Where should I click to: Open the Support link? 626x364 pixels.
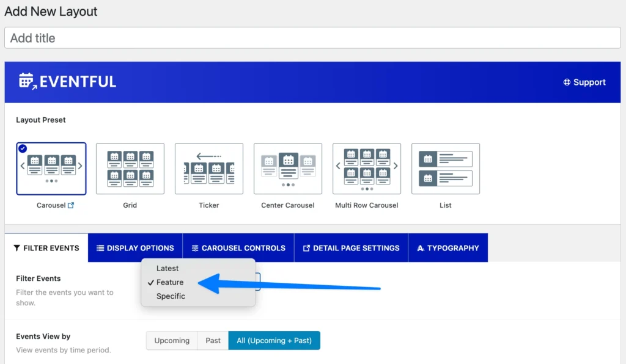(584, 82)
